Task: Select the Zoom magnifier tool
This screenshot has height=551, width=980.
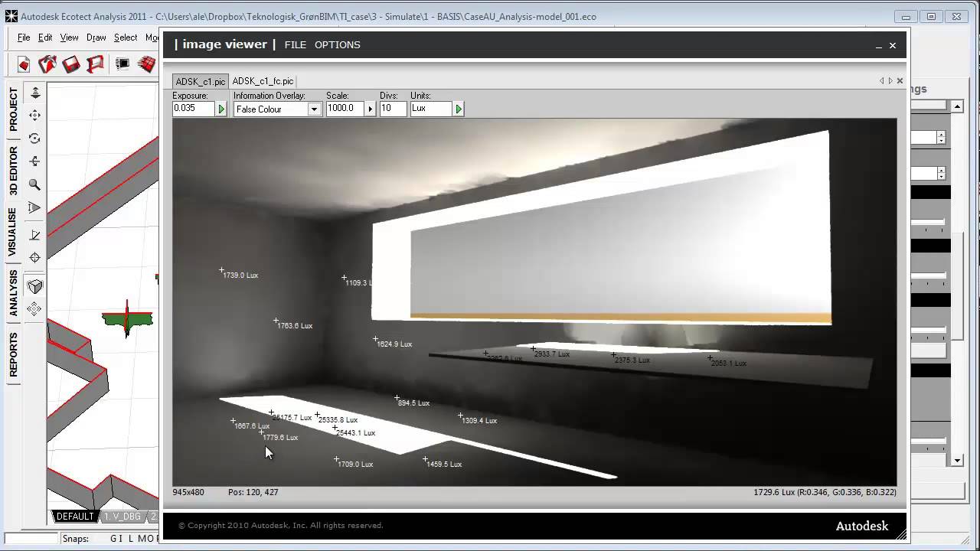Action: pos(34,184)
